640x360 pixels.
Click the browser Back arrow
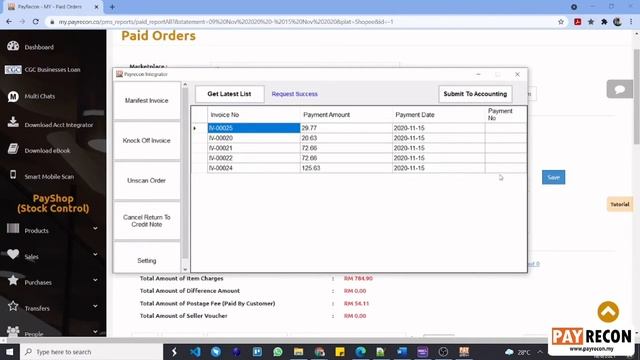9,22
